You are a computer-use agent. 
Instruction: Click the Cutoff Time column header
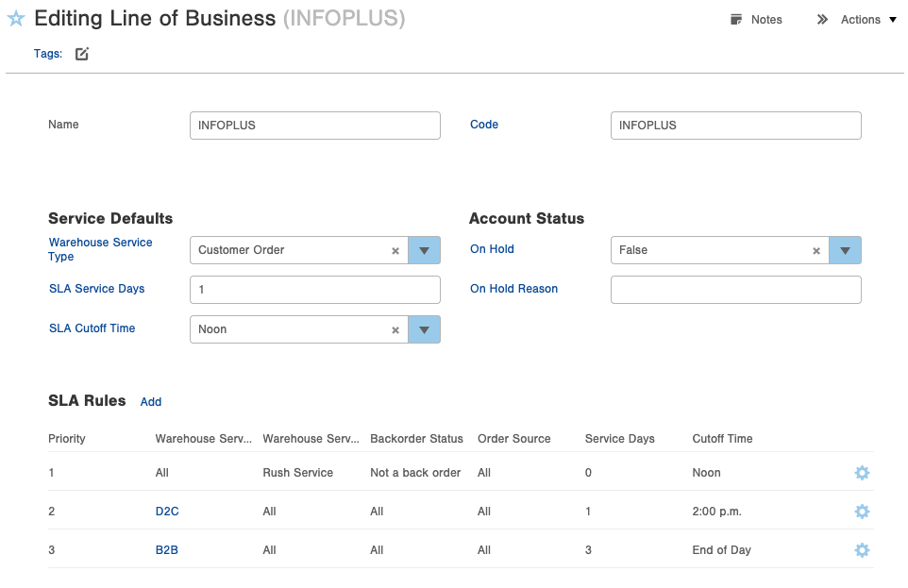click(x=722, y=439)
